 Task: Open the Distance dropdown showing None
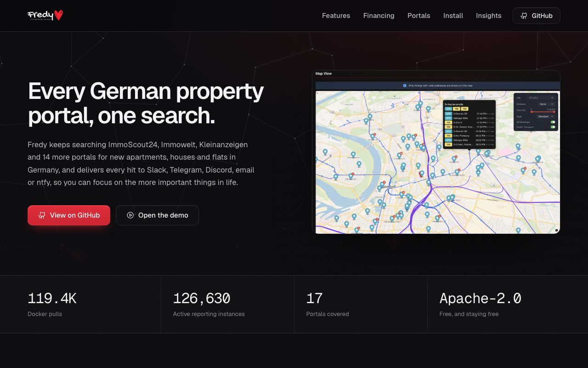coord(547,104)
